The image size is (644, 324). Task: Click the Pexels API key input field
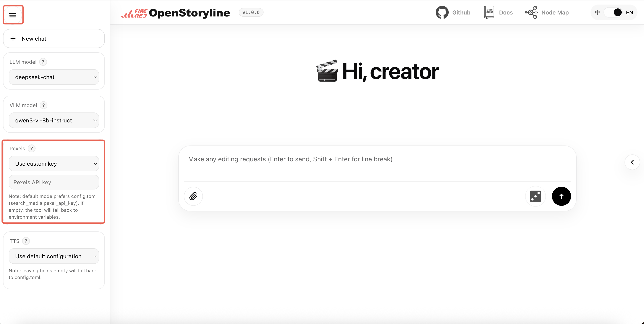(x=53, y=182)
